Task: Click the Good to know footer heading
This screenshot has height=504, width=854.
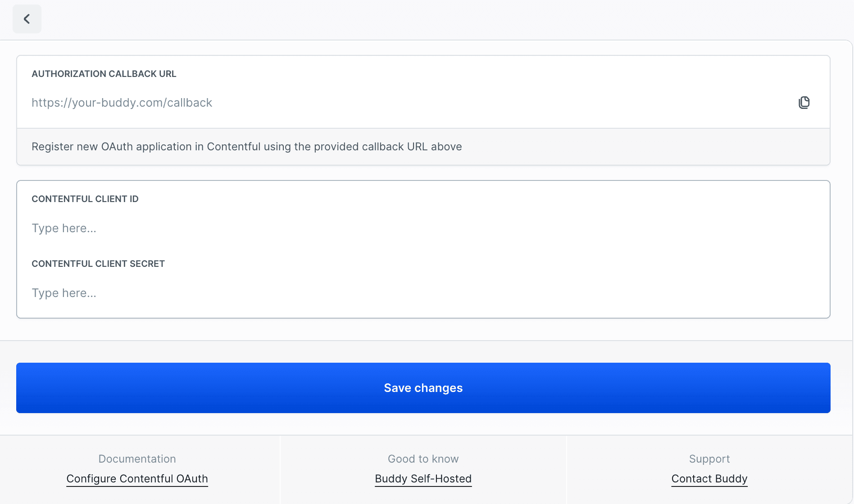Action: coord(423,459)
